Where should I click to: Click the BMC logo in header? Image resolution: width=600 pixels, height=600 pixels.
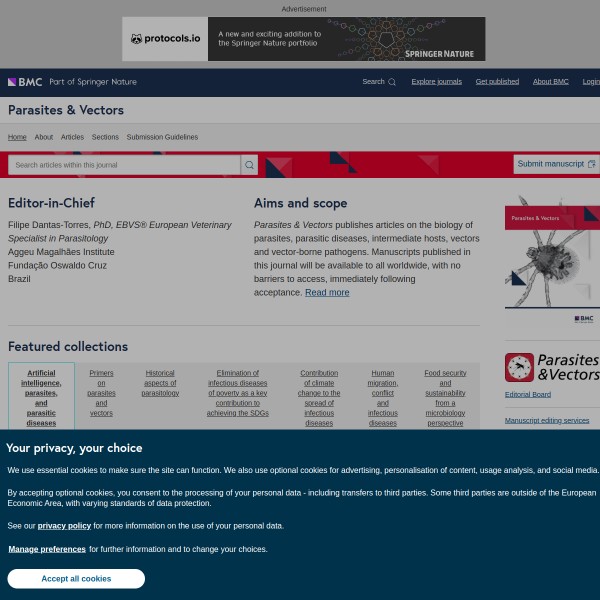coord(24,82)
